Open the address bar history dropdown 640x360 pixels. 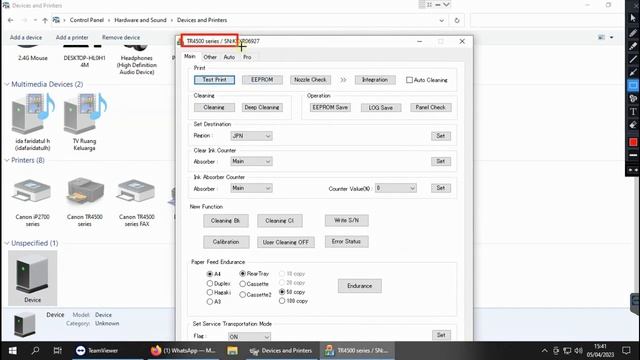pyautogui.click(x=441, y=20)
